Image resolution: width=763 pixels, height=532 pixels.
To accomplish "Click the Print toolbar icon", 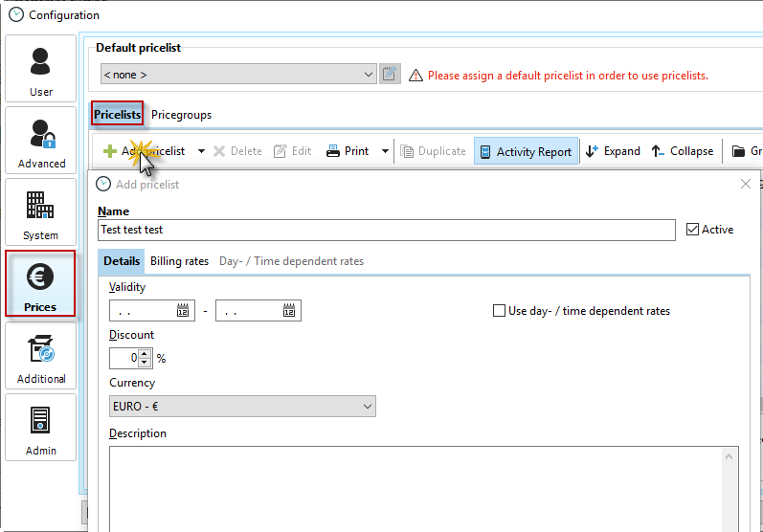I will coord(334,151).
